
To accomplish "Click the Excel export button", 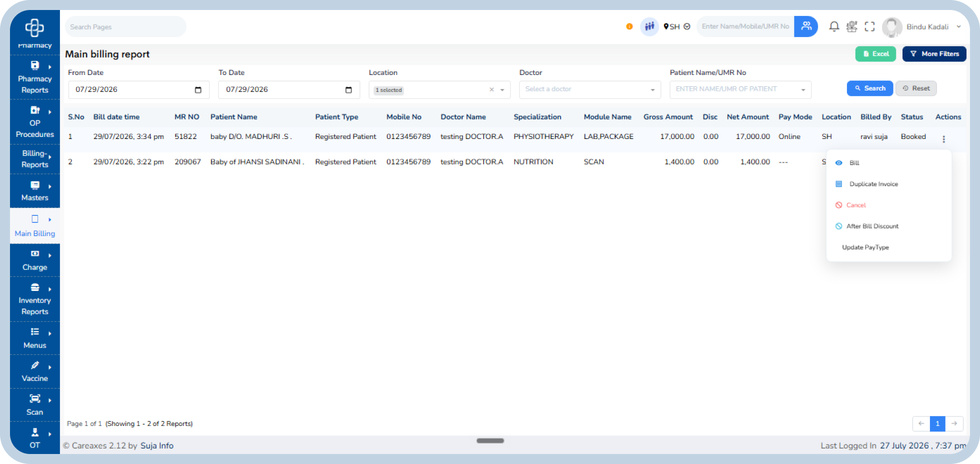I will 875,54.
